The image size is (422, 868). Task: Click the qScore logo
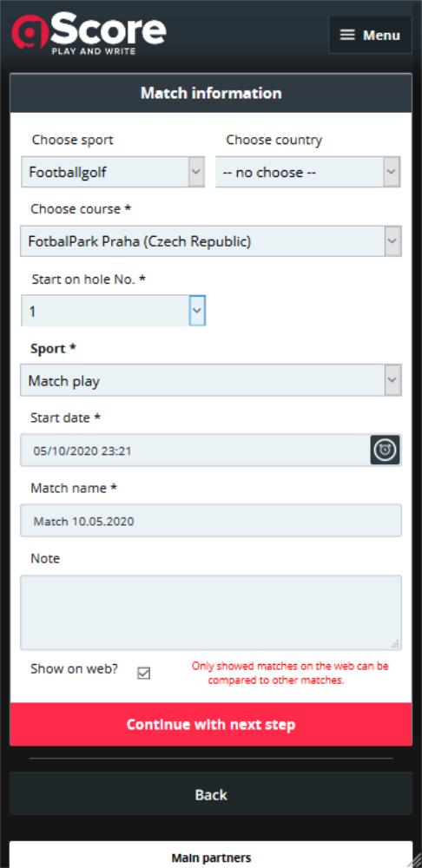89,35
